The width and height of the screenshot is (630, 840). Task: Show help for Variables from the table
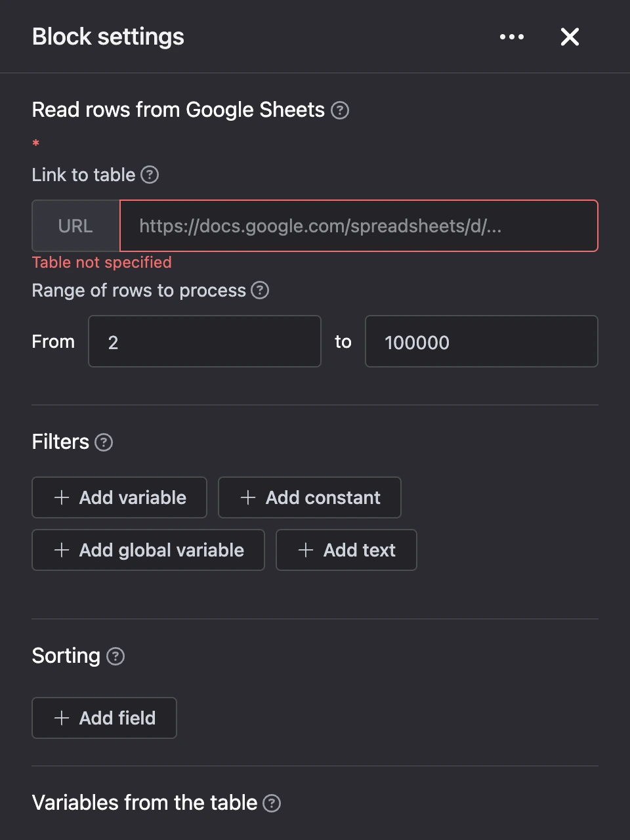tap(272, 803)
